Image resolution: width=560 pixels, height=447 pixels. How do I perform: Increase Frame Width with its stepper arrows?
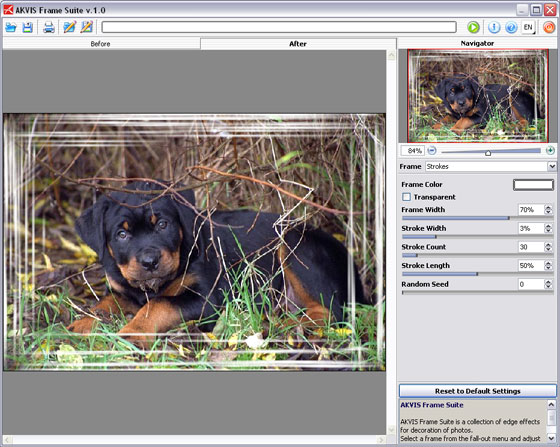tap(548, 210)
